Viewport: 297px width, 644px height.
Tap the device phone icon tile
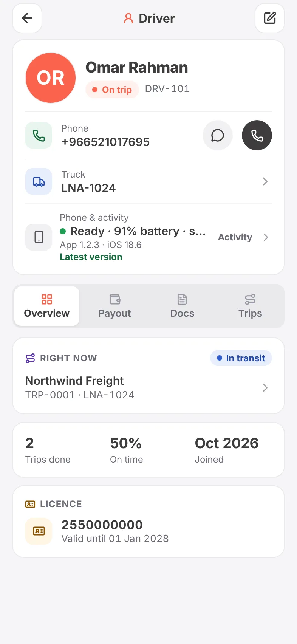click(x=39, y=237)
